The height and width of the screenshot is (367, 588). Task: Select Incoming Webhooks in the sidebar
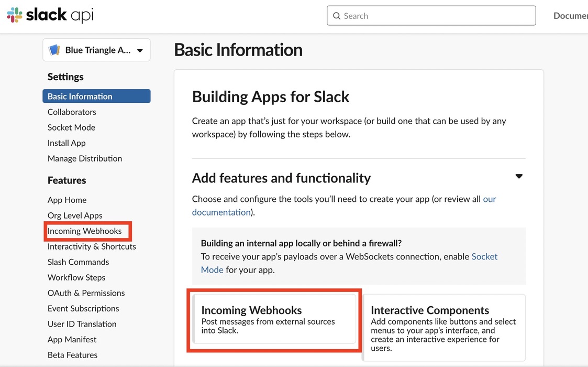coord(84,231)
